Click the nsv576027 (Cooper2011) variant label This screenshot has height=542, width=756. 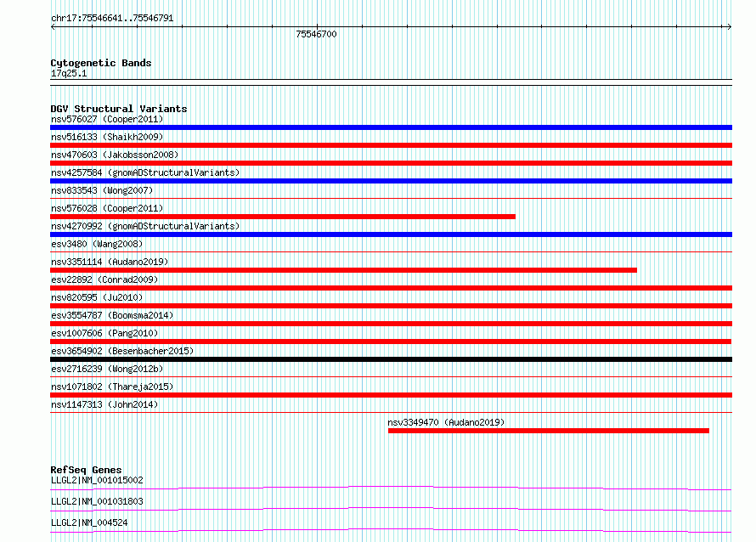tap(107, 119)
